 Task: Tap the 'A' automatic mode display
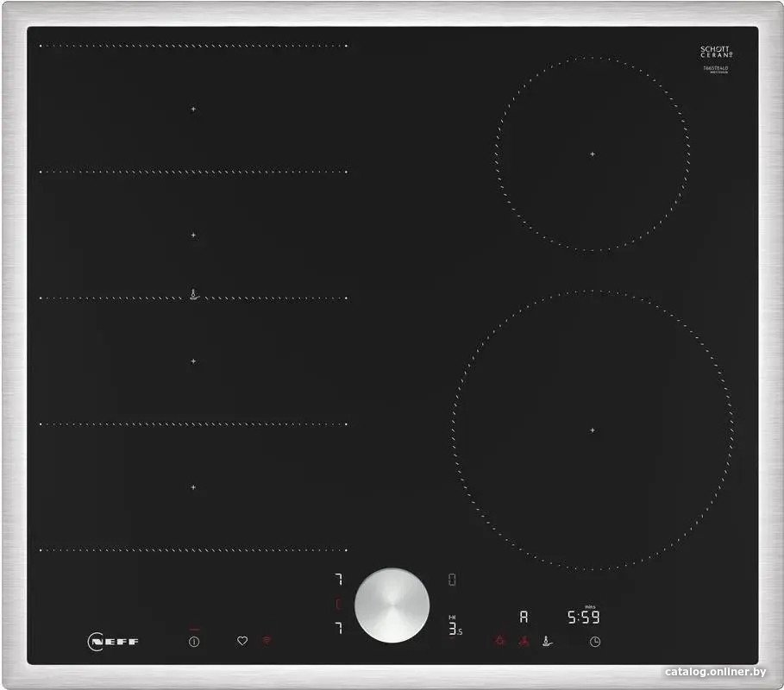523,617
